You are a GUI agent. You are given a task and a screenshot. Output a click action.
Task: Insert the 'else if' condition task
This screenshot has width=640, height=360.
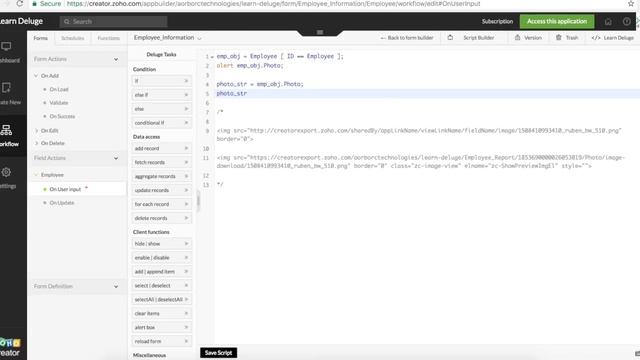pyautogui.click(x=162, y=95)
